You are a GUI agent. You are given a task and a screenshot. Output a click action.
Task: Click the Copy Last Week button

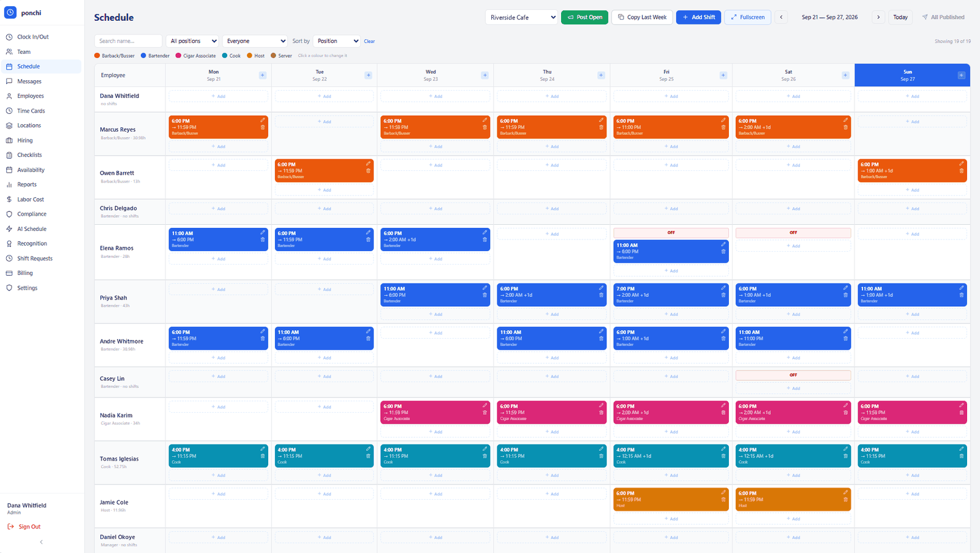642,17
